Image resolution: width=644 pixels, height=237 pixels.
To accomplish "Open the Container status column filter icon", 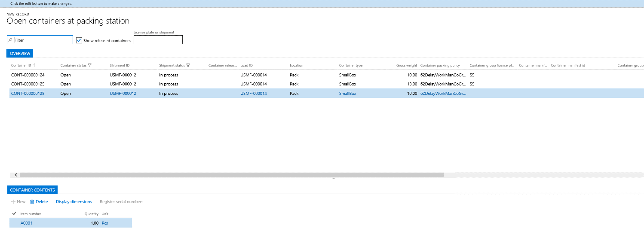I will [x=89, y=66].
